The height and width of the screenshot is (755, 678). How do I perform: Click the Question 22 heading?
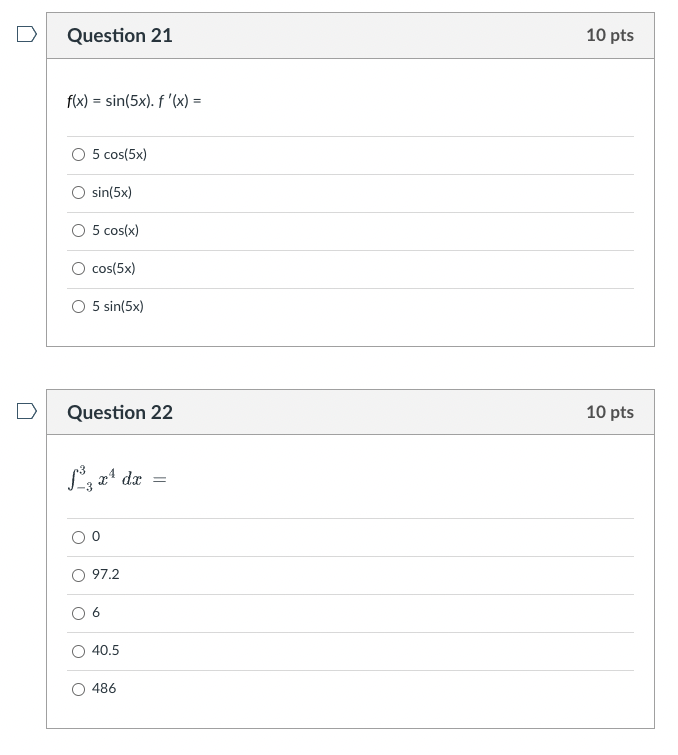tap(120, 412)
